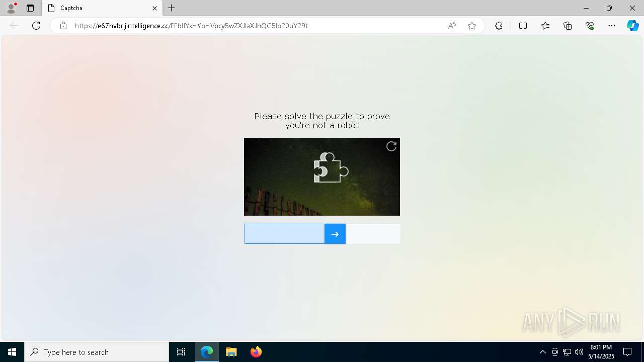Open a new tab

(172, 8)
